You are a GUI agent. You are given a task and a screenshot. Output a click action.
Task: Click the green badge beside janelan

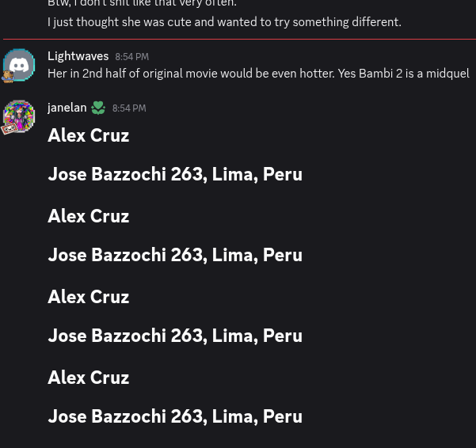point(97,108)
